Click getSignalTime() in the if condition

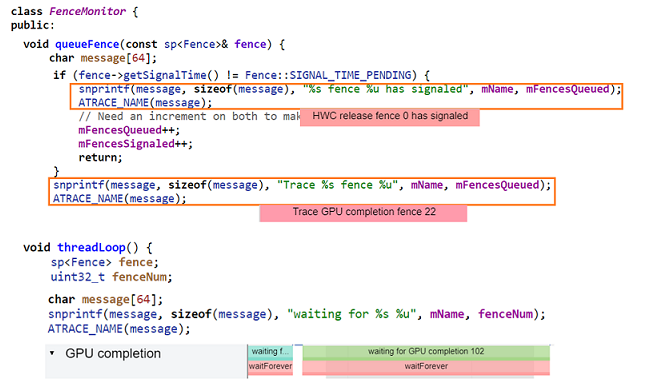pyautogui.click(x=171, y=75)
